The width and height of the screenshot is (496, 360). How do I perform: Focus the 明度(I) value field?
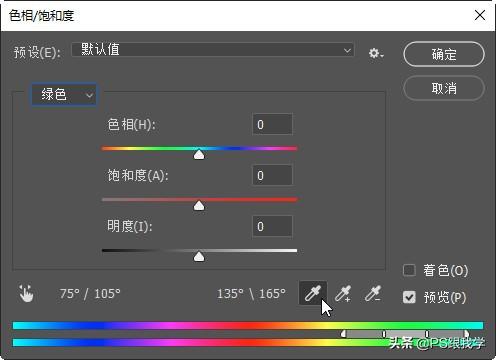272,226
